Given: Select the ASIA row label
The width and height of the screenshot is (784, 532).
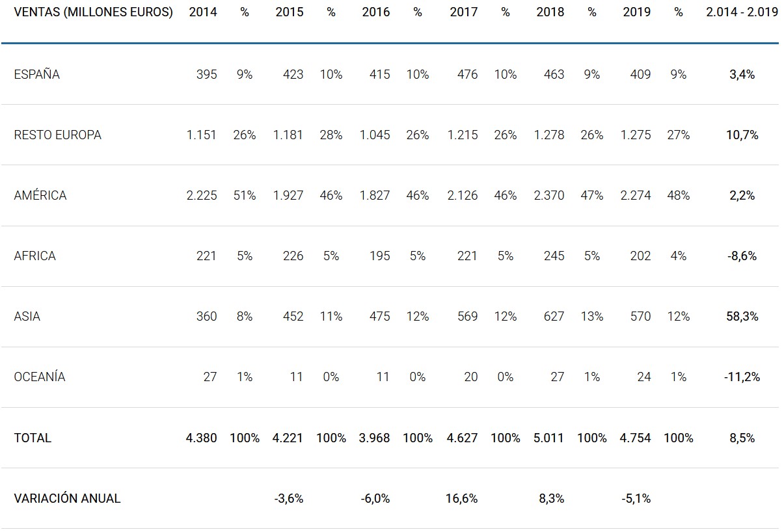Looking at the screenshot, I should coord(27,316).
